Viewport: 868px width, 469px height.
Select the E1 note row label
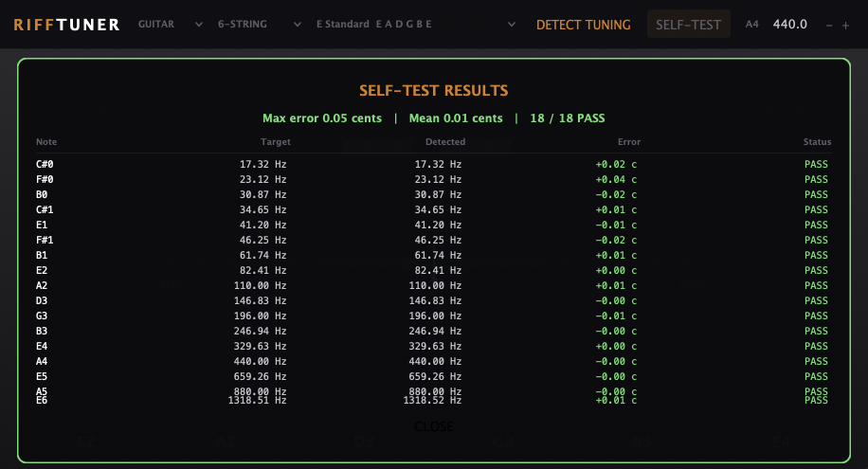[x=42, y=225]
